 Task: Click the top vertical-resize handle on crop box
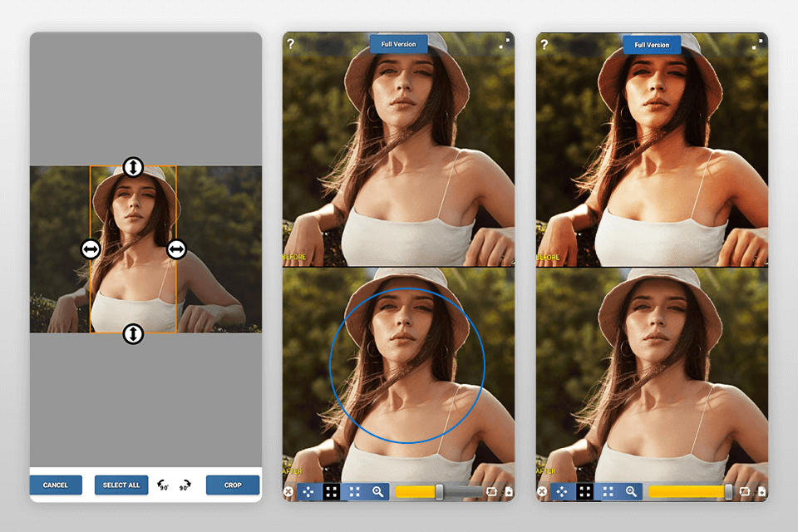click(x=133, y=167)
